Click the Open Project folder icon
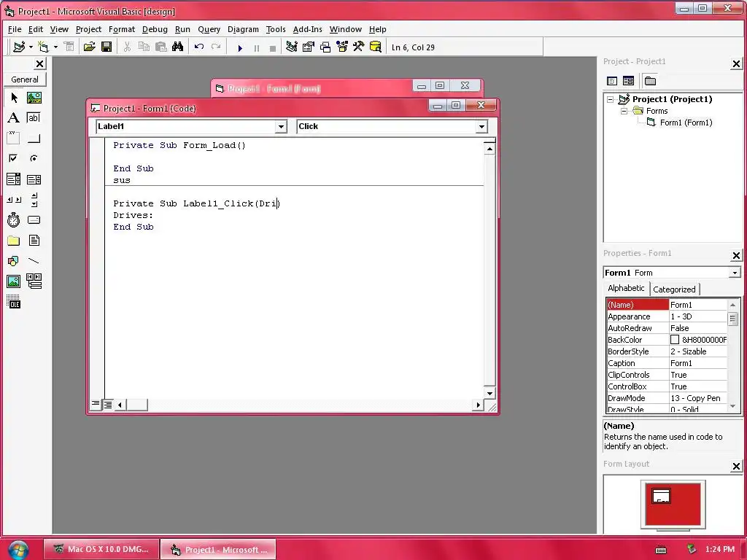This screenshot has height=560, width=747. (x=89, y=47)
